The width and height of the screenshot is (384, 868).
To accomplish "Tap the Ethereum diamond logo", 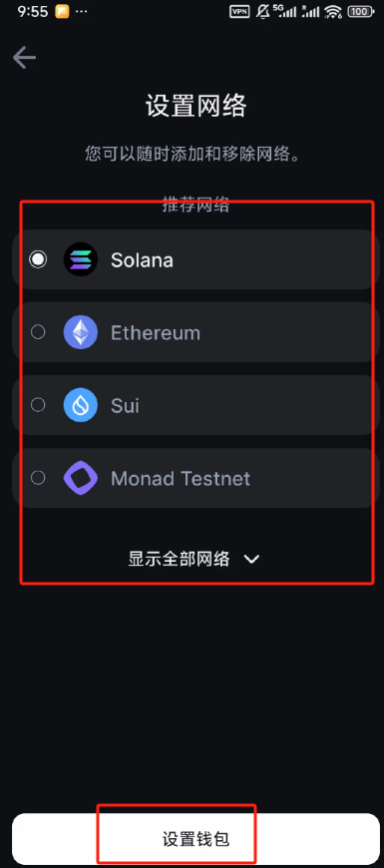I will click(x=81, y=332).
